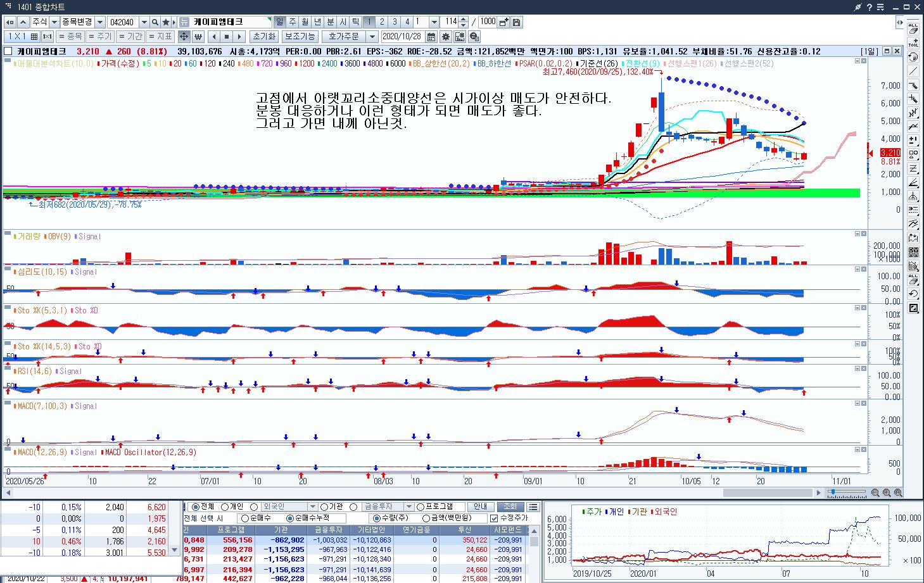Switch to 분 minute period tab
Viewport: 924px width, 583px height.
pos(331,22)
